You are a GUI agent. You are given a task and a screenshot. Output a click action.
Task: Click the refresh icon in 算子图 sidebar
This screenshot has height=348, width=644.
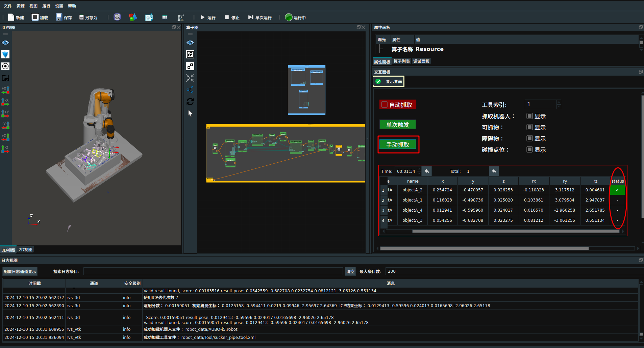[190, 102]
